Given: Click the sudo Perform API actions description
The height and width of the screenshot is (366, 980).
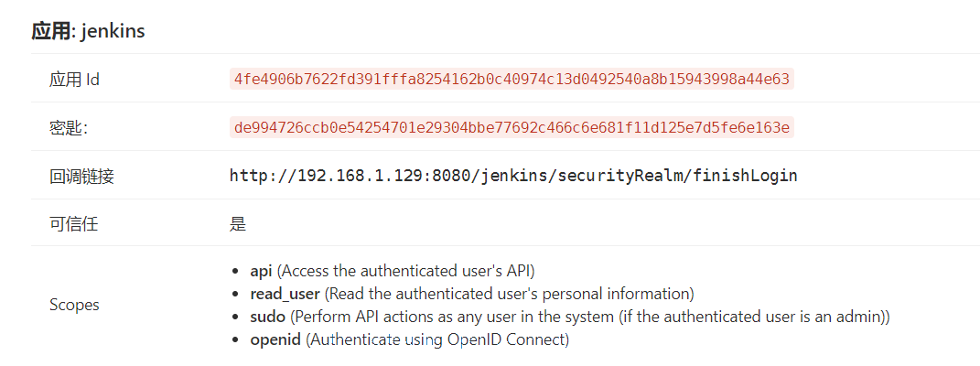Looking at the screenshot, I should pyautogui.click(x=589, y=318).
